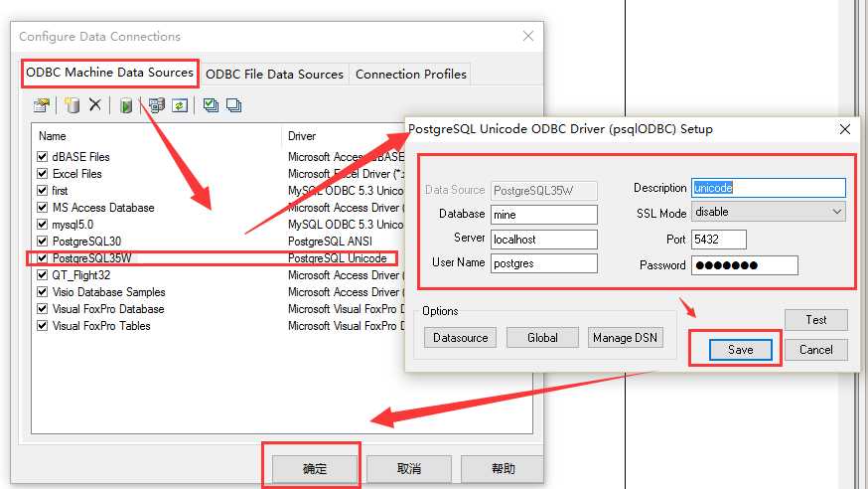Image resolution: width=868 pixels, height=489 pixels.
Task: Toggle the checkbox for the 'first' data source
Action: click(42, 191)
